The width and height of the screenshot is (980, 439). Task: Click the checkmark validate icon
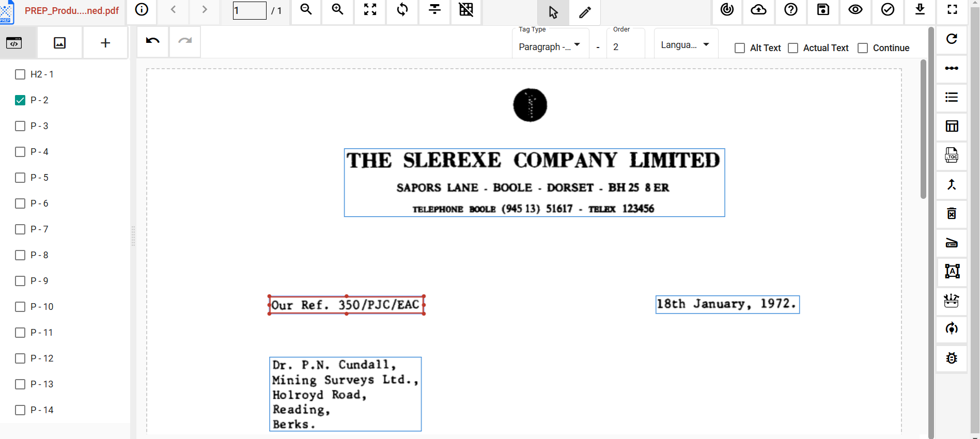coord(888,10)
